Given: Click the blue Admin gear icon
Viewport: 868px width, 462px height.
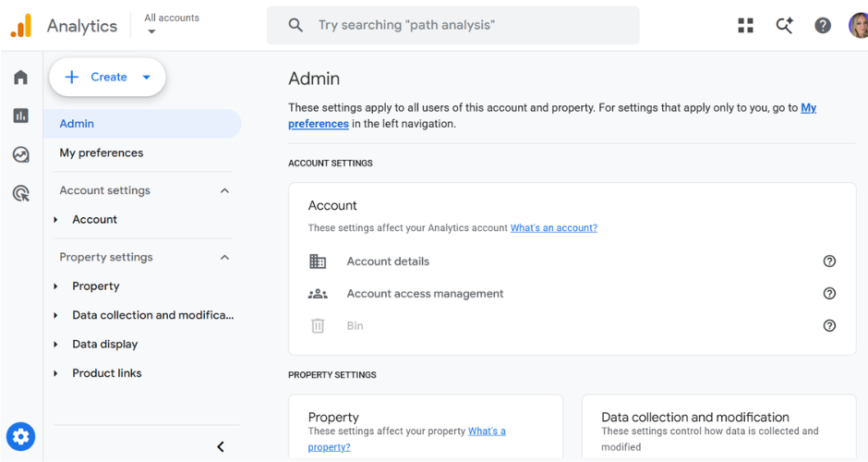Looking at the screenshot, I should tap(20, 437).
